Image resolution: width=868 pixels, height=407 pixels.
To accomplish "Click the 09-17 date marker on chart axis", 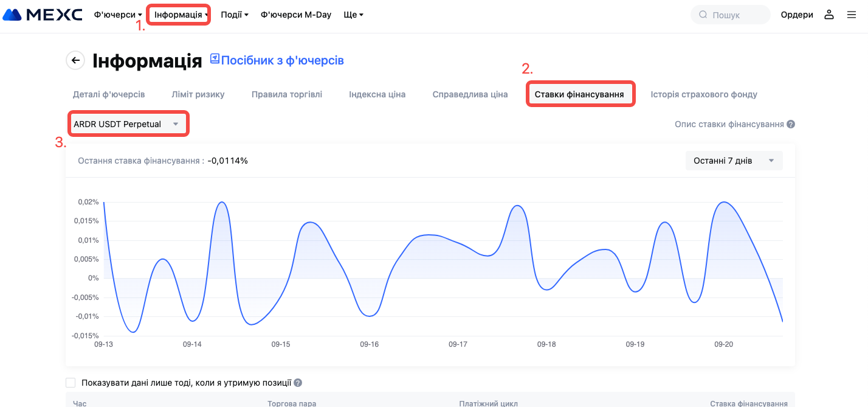I will [458, 344].
